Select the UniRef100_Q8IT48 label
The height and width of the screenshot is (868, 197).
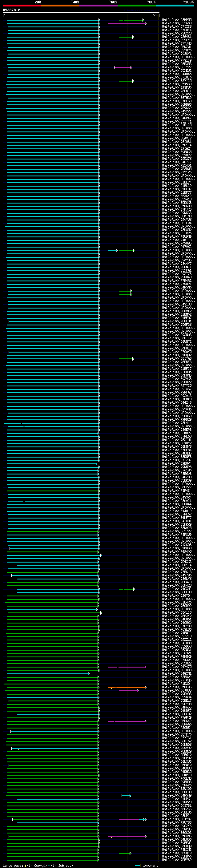[176, 358]
